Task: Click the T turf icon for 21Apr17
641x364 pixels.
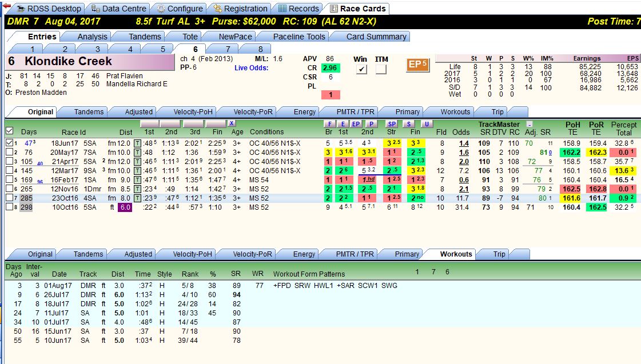Action: 137,162
